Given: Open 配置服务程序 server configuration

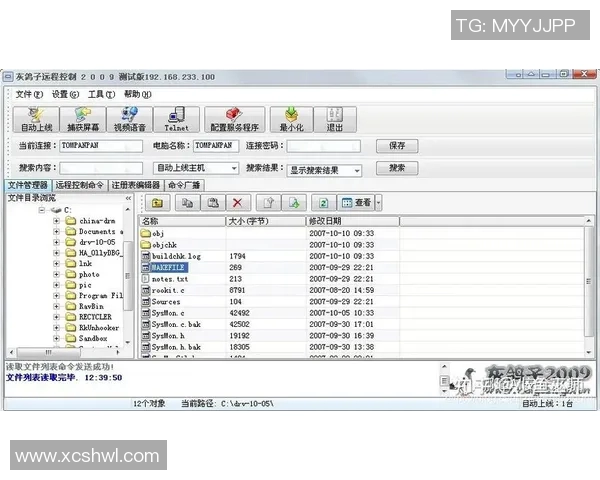Looking at the screenshot, I should pos(234,119).
